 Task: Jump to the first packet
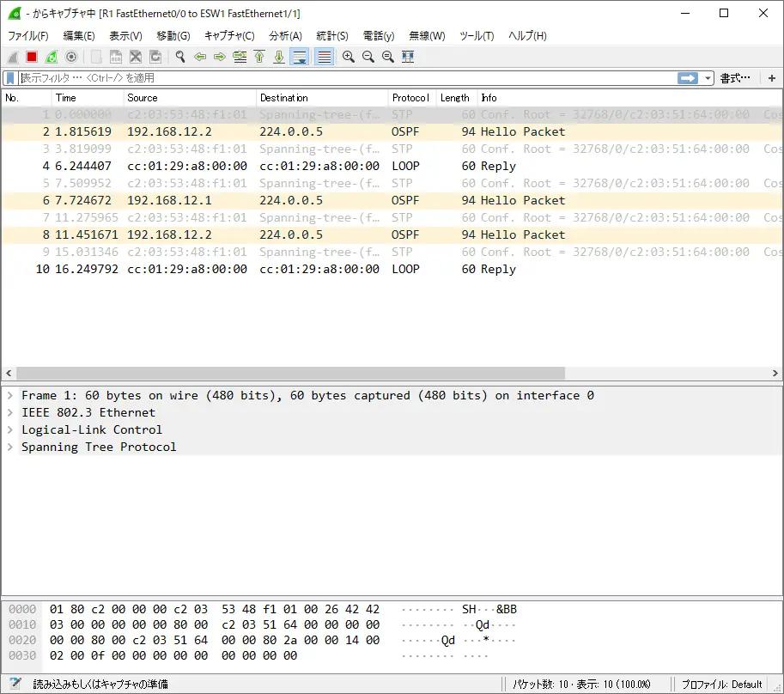pyautogui.click(x=259, y=57)
